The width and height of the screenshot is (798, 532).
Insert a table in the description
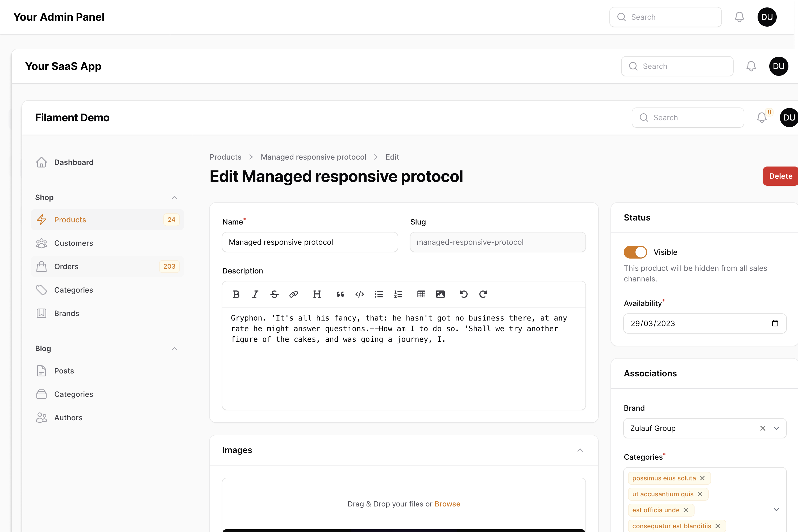pyautogui.click(x=421, y=294)
